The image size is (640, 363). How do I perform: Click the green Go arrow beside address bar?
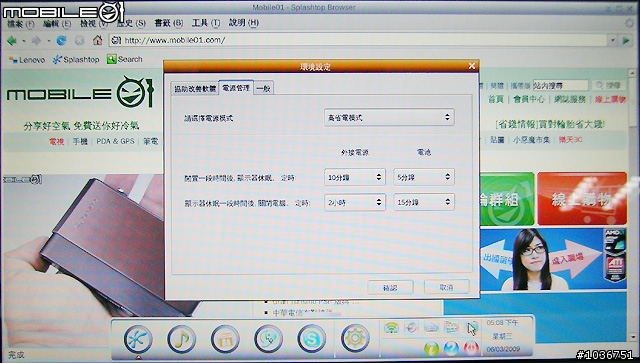(x=626, y=40)
